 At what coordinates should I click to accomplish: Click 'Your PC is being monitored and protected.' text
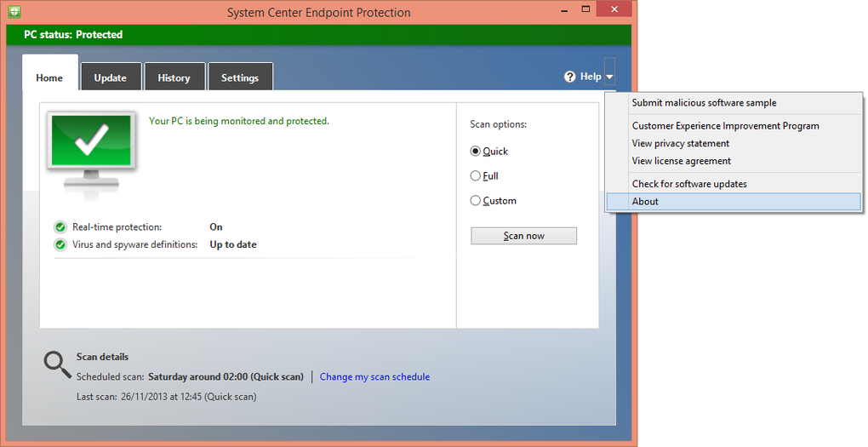[x=239, y=121]
